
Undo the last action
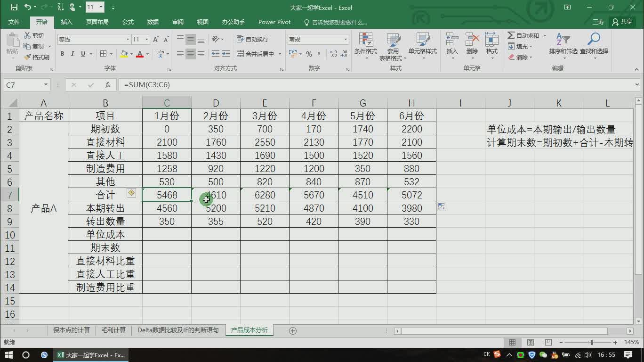click(x=28, y=7)
